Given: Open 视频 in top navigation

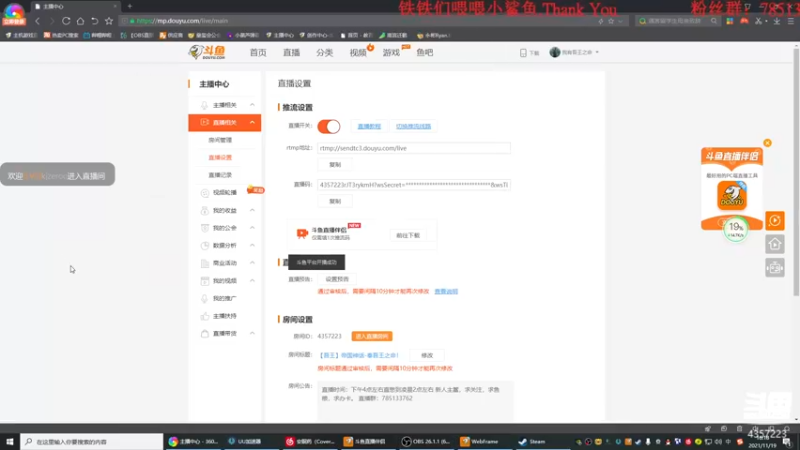Looking at the screenshot, I should (358, 53).
